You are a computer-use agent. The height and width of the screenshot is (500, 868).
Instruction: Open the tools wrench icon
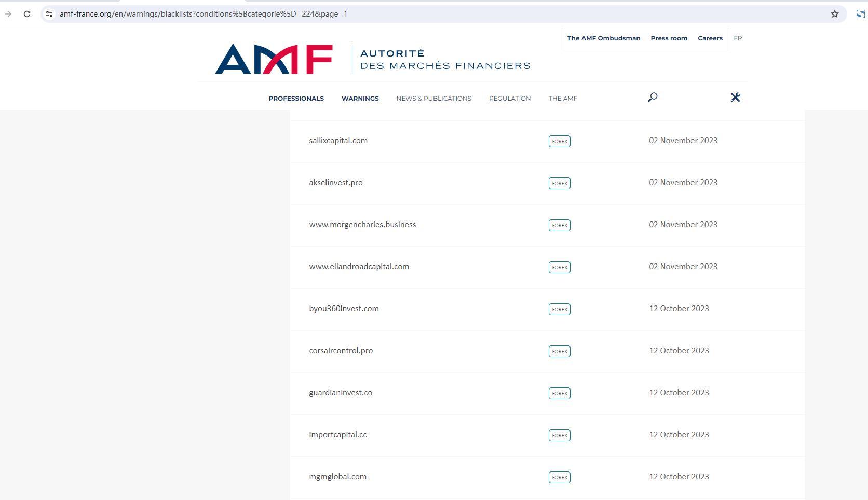[x=735, y=98]
